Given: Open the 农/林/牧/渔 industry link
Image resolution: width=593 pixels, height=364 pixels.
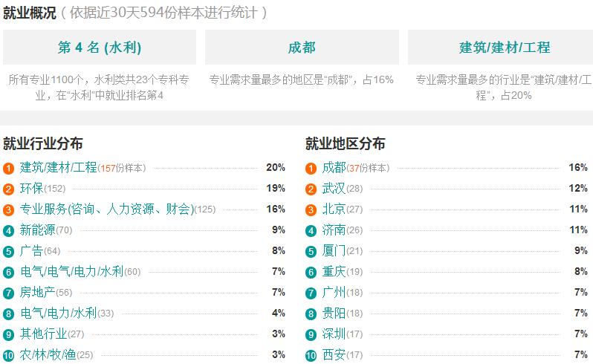Looking at the screenshot, I should [x=48, y=354].
